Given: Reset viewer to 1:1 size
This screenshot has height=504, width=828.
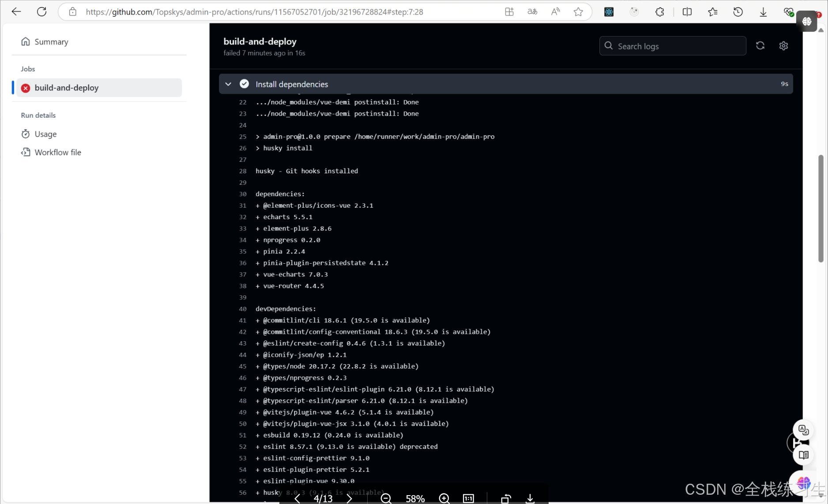Looking at the screenshot, I should [468, 498].
